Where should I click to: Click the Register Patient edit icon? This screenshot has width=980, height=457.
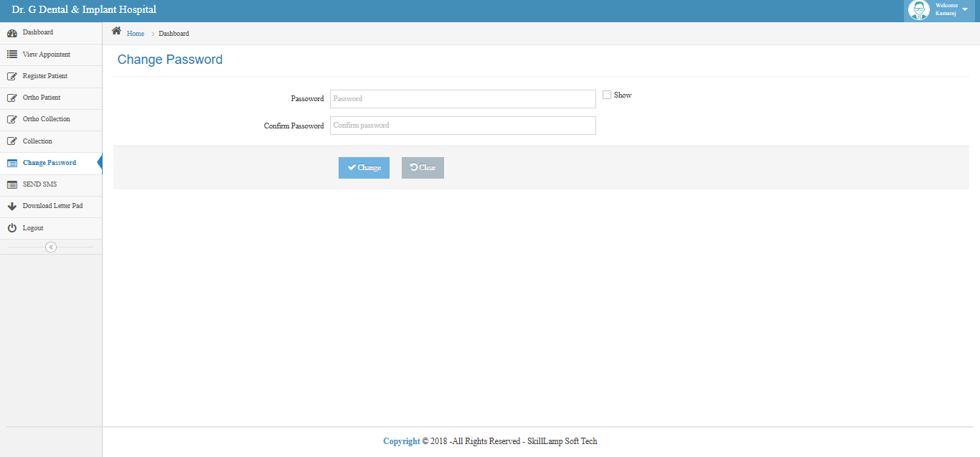pos(11,76)
